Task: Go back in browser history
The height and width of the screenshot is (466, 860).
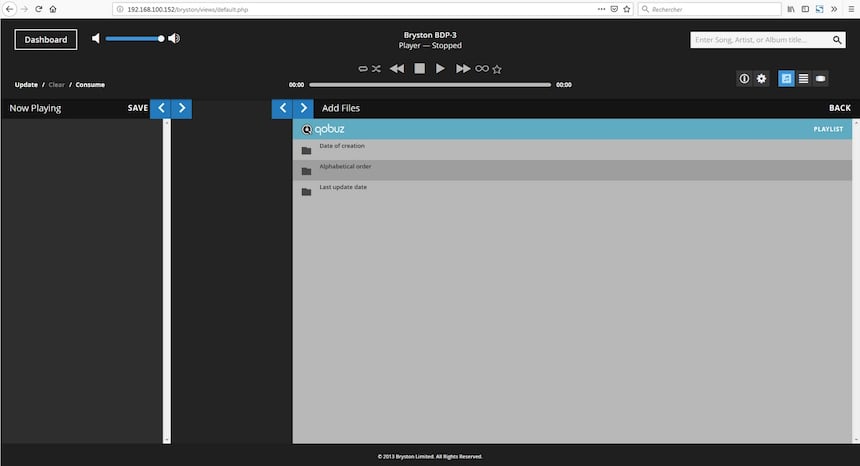Action: (9, 9)
